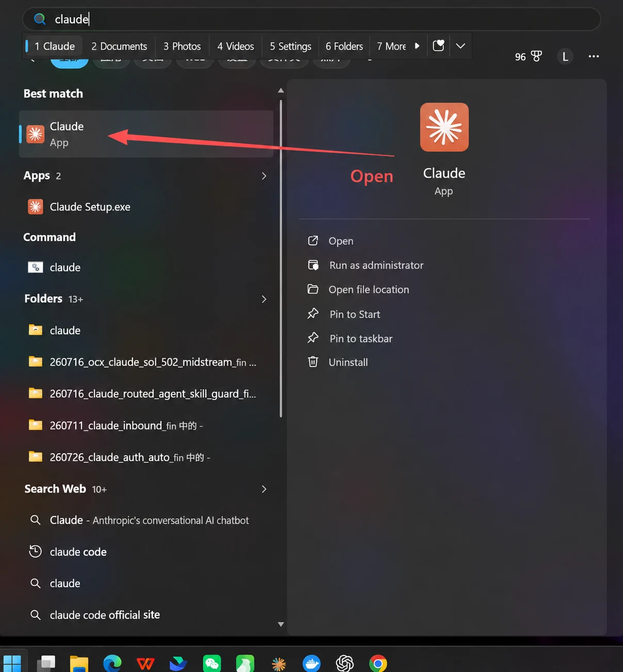This screenshot has width=623, height=672.
Task: Switch to the 4 Videos tab
Action: click(x=236, y=46)
